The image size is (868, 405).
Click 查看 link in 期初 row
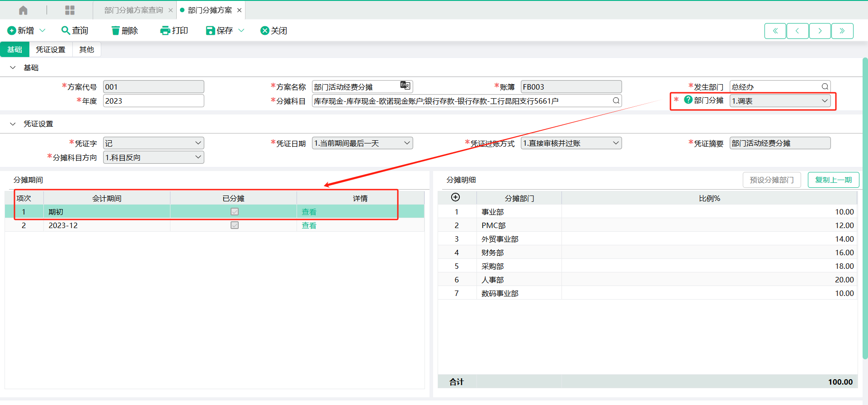309,212
